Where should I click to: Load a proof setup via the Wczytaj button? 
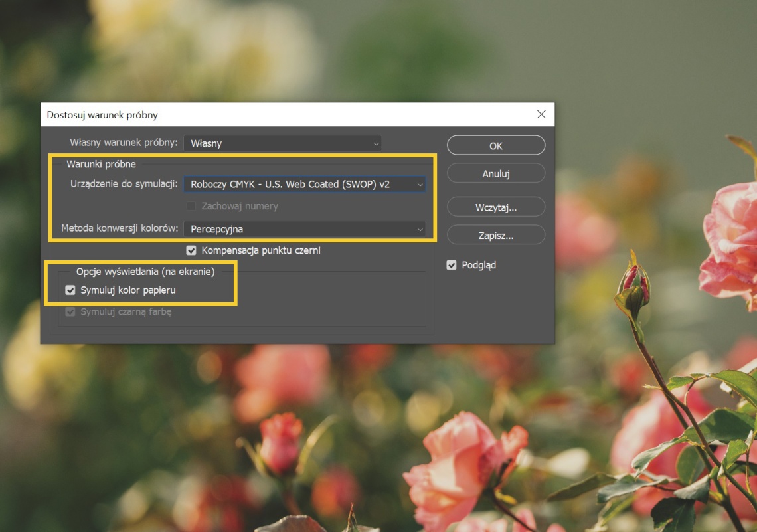[496, 207]
